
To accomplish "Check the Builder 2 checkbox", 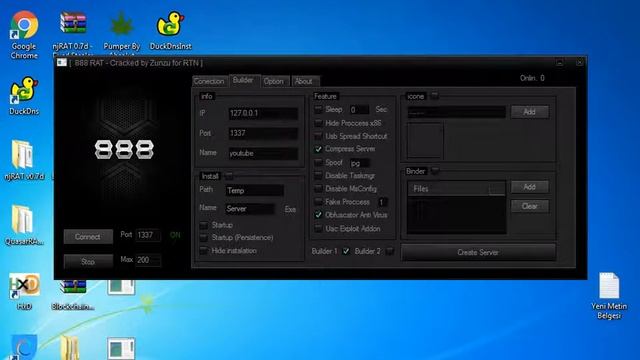I will (x=390, y=251).
